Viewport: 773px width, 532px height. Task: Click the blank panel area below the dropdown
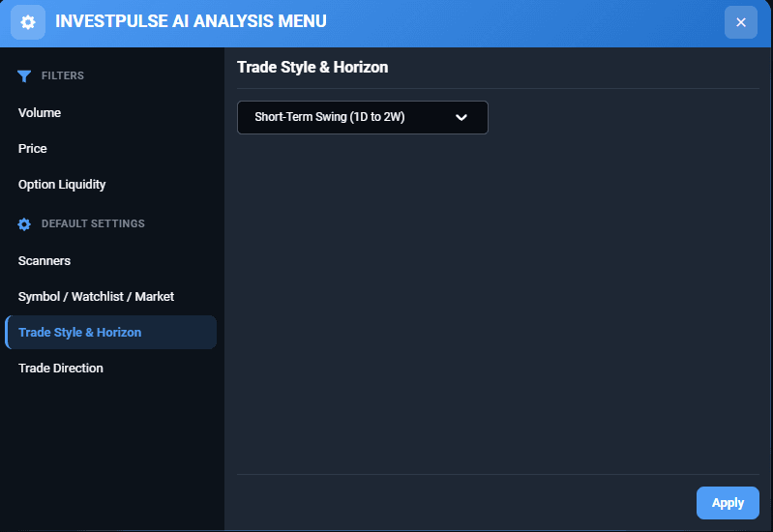(x=498, y=303)
